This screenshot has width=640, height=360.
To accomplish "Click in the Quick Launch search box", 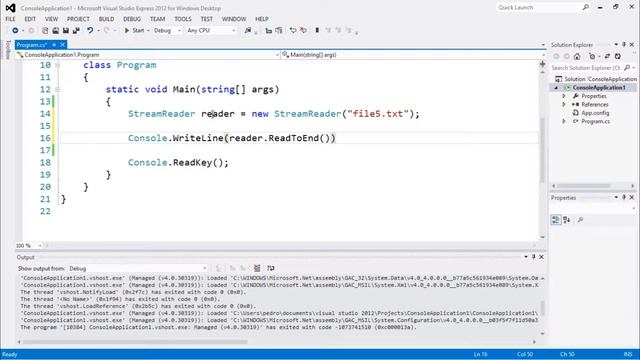I will pyautogui.click(x=539, y=7).
